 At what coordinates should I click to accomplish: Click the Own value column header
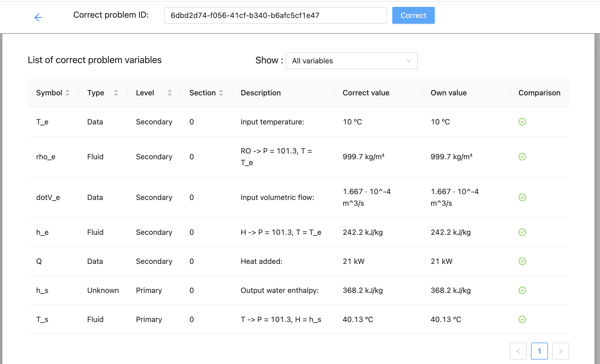tap(449, 93)
